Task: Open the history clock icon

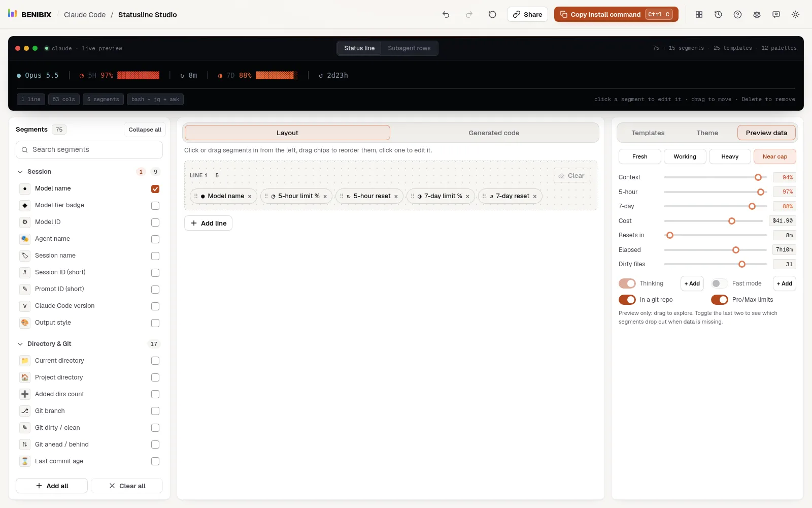Action: point(718,15)
